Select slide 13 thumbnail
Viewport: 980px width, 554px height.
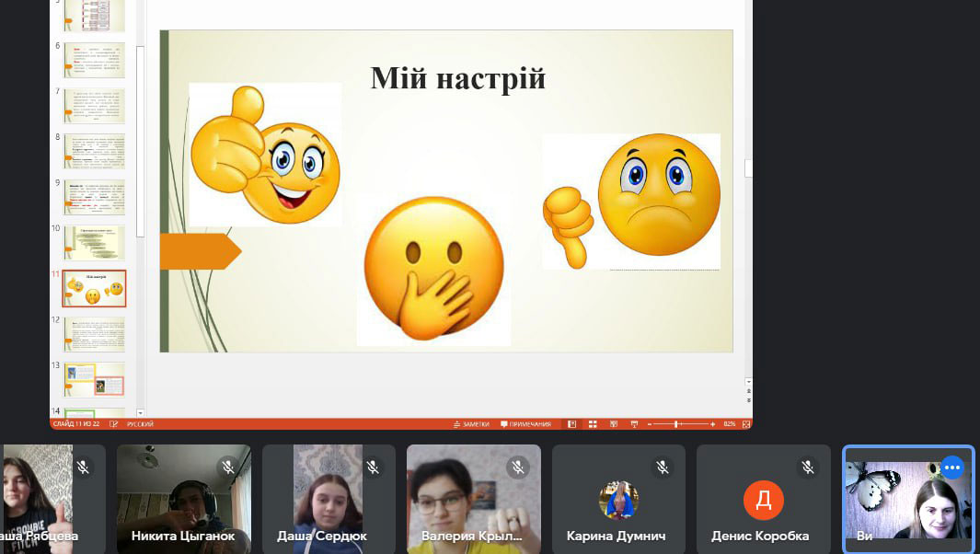tap(95, 379)
